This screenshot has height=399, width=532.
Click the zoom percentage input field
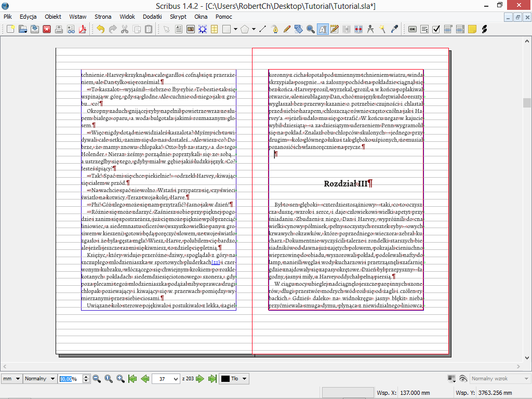pyautogui.click(x=69, y=379)
